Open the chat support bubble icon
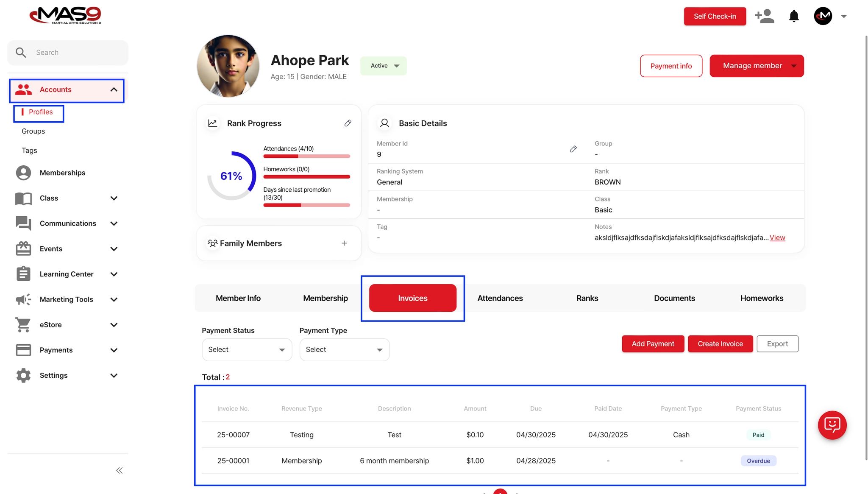Screen dimensions: 868x494 click(832, 425)
